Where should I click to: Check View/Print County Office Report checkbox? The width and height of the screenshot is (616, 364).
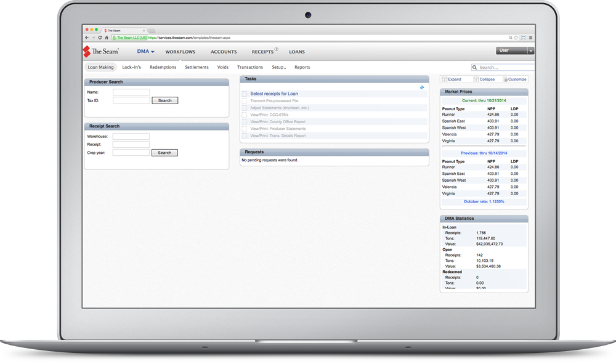point(245,122)
